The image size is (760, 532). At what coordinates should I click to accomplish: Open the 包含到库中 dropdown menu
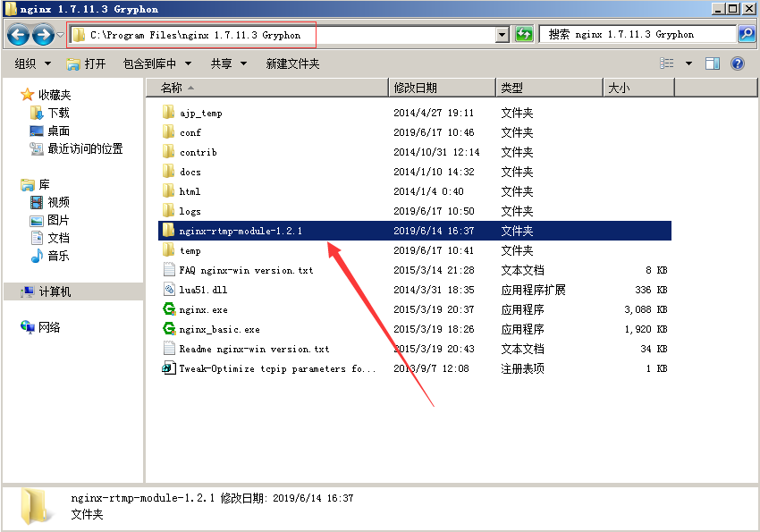pyautogui.click(x=157, y=63)
